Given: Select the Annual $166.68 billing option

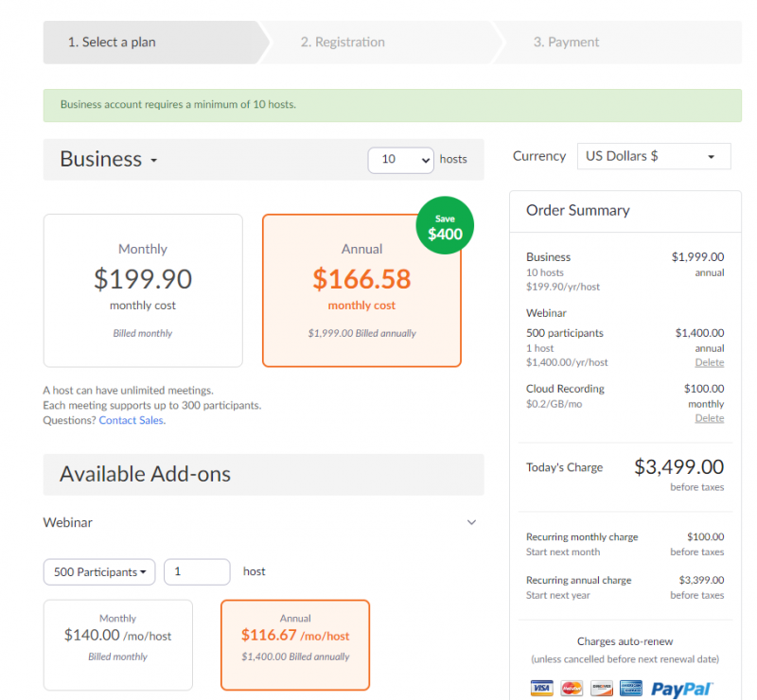Looking at the screenshot, I should [x=361, y=290].
